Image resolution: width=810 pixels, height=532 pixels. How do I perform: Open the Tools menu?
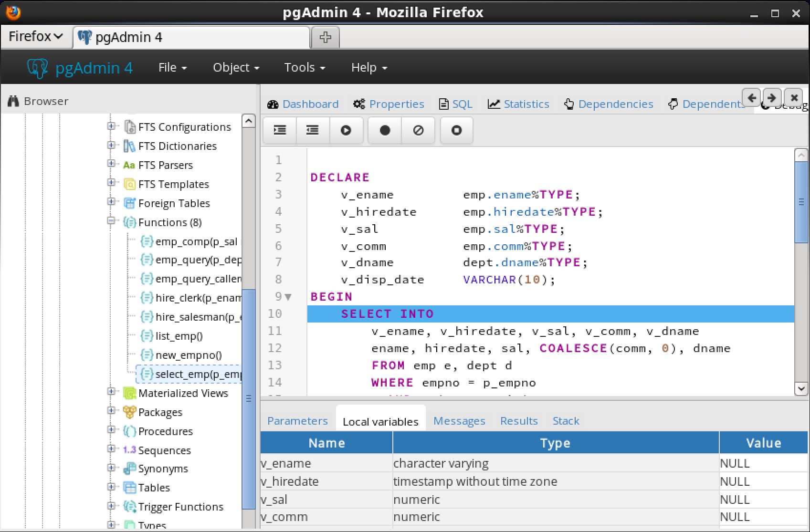point(304,68)
